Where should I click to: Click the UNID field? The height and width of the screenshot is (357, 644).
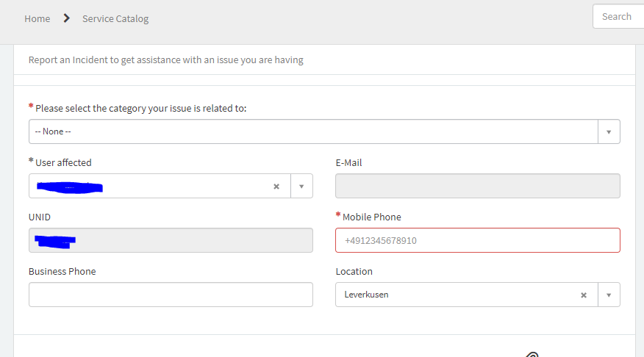point(171,240)
